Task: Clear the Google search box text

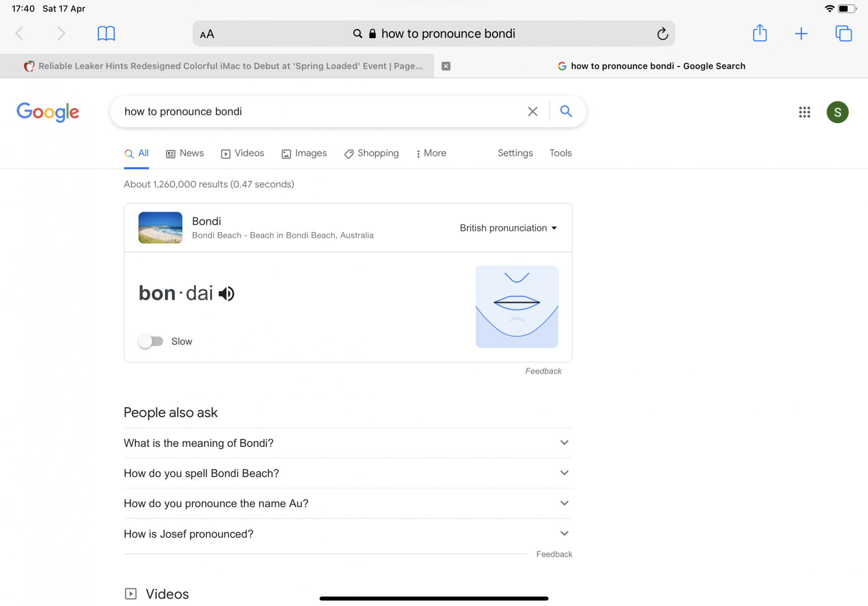Action: point(533,111)
